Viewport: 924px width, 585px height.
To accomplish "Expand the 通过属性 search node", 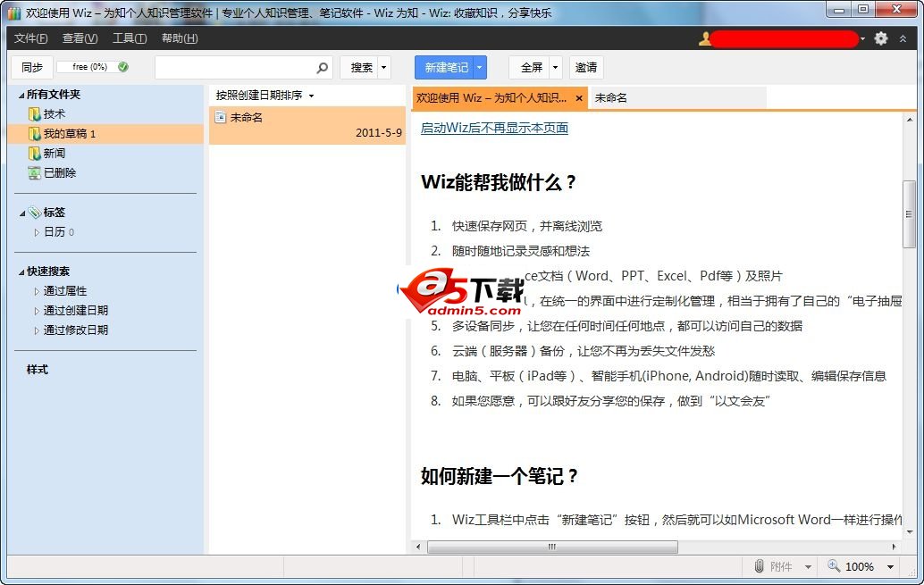I will [x=37, y=292].
